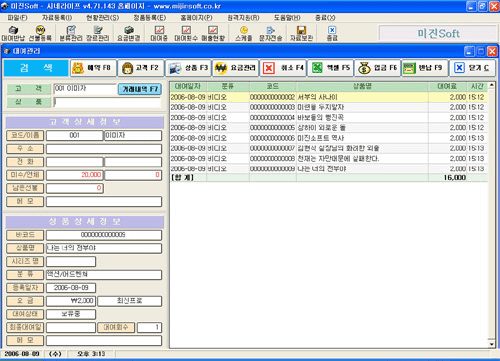
Task: Click the 요금변경 toolbar icon
Action: coord(129,34)
